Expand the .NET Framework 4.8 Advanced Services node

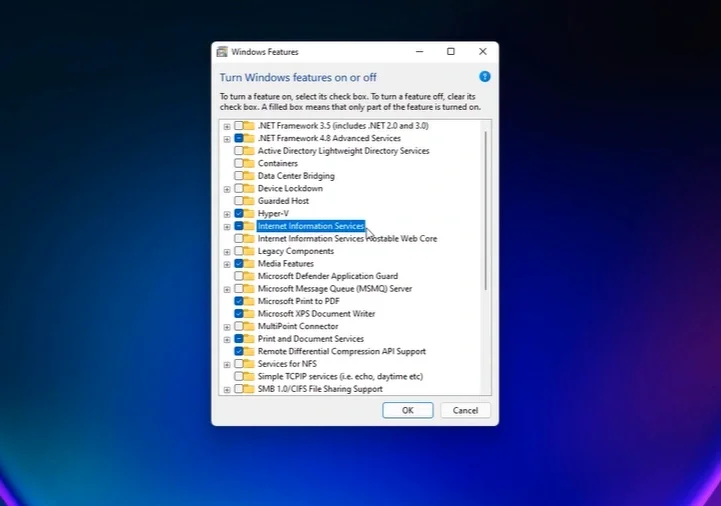click(x=227, y=139)
